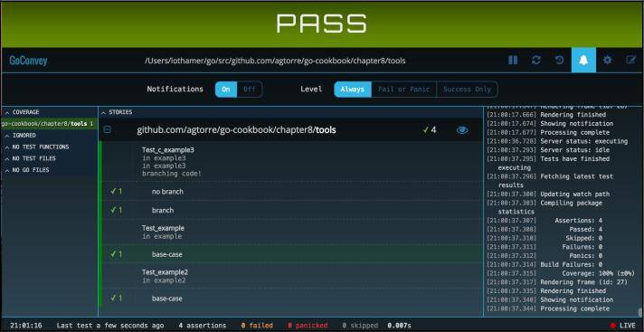Click the edit/compose icon in header
The image size is (644, 332).
click(x=630, y=61)
